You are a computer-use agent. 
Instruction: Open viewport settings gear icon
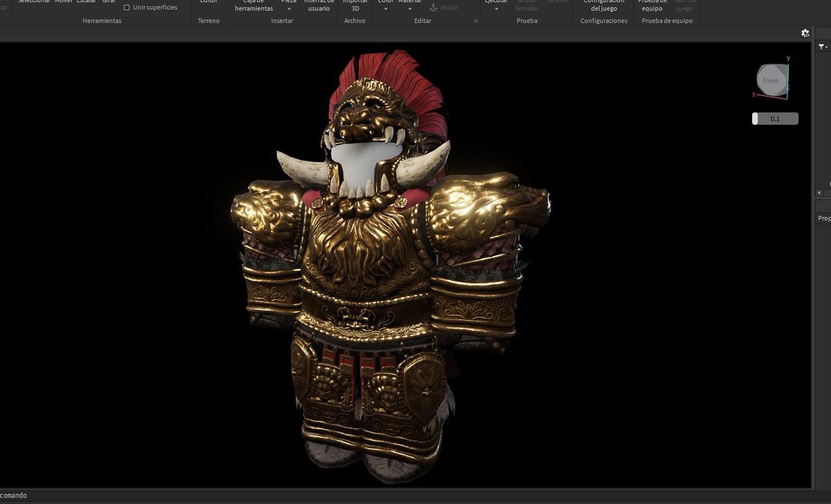805,33
